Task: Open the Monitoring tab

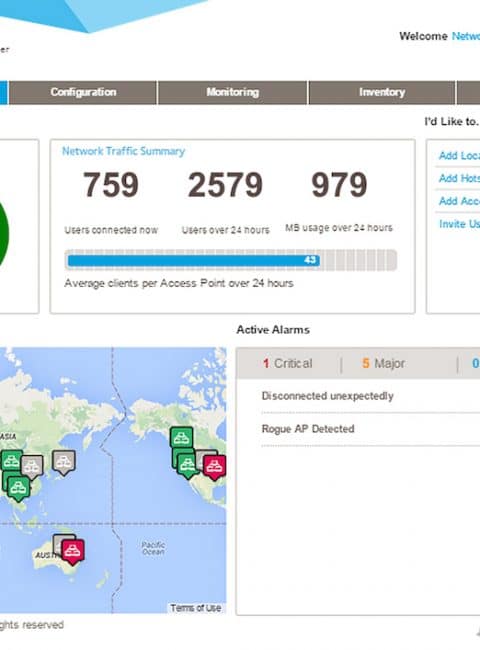Action: (x=233, y=92)
